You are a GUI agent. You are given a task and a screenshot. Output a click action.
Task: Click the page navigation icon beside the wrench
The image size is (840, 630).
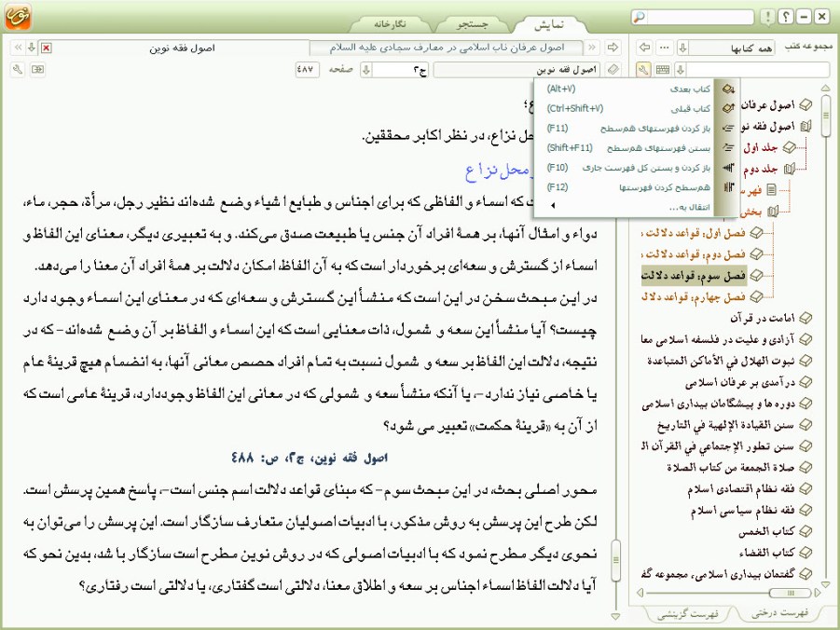[37, 69]
